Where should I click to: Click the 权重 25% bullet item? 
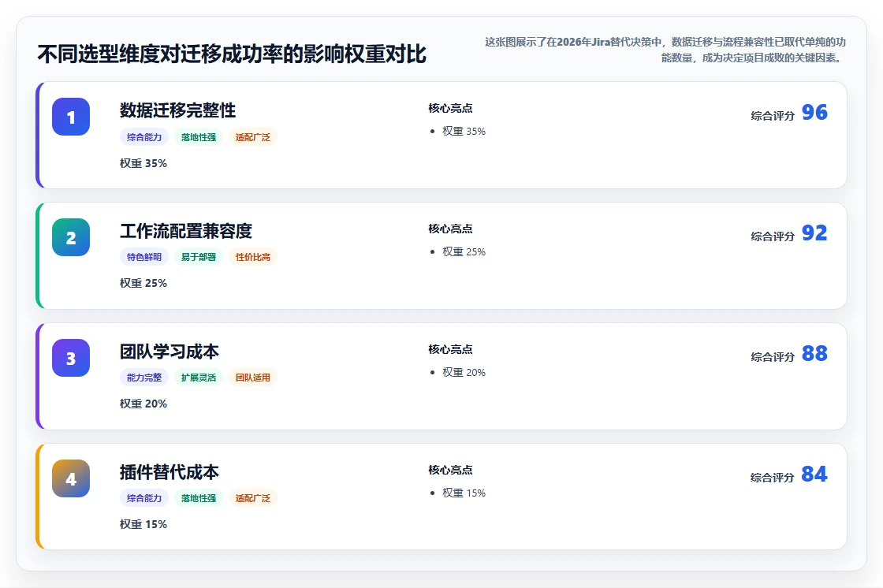(x=464, y=251)
